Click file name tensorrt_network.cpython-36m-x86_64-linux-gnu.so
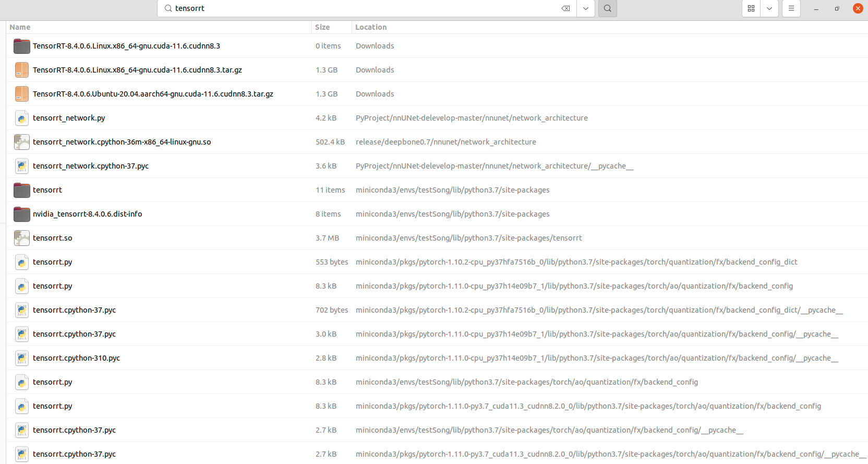Image resolution: width=868 pixels, height=464 pixels. point(122,142)
